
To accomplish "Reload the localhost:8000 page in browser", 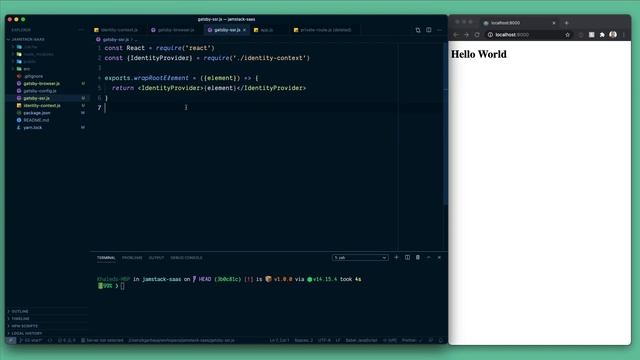I will pos(477,35).
